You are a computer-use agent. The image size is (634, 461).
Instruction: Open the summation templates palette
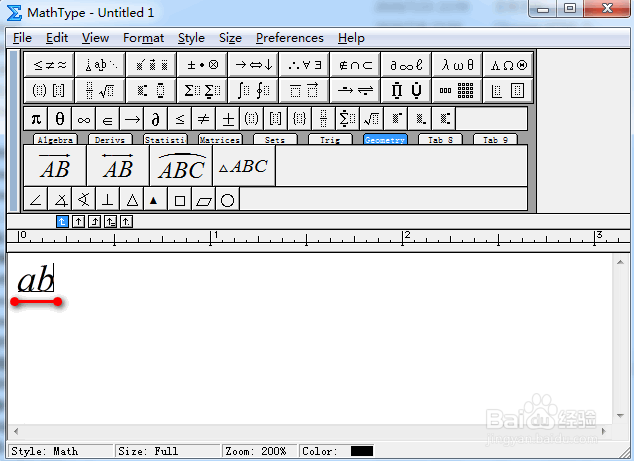click(x=202, y=90)
